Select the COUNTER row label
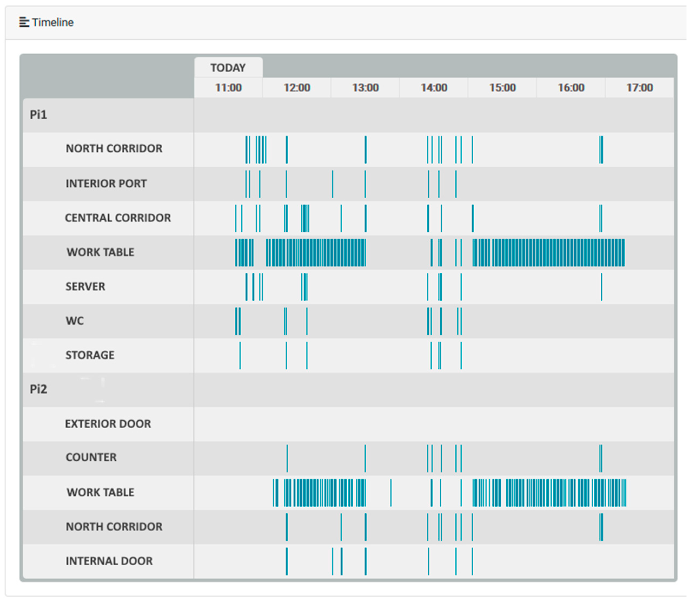This screenshot has height=605, width=700. tap(91, 457)
